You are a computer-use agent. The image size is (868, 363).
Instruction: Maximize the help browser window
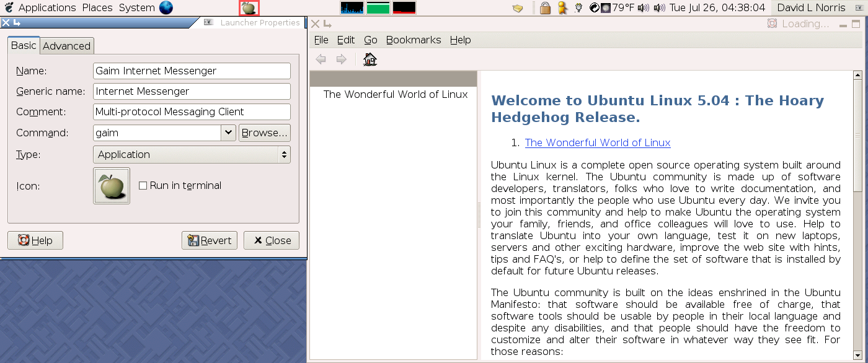tap(856, 24)
